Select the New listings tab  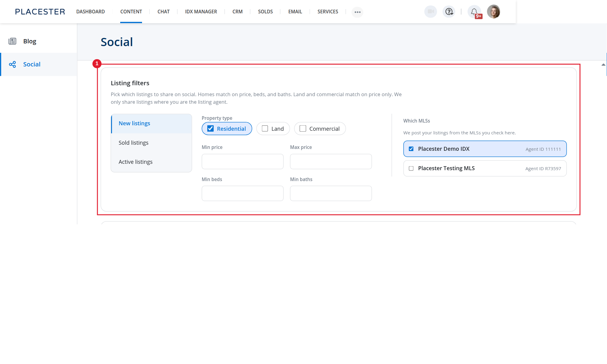coord(151,123)
